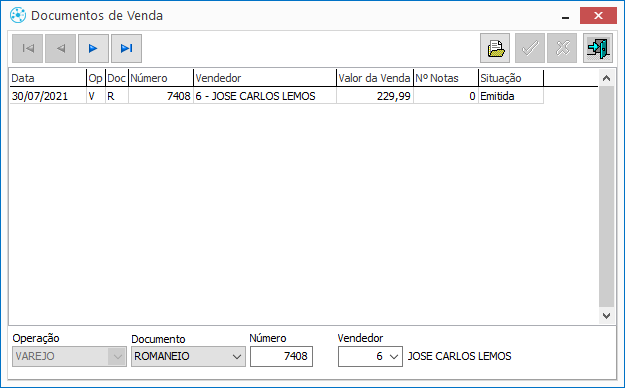The image size is (625, 388).
Task: Go to first record navigation button
Action: pyautogui.click(x=28, y=49)
